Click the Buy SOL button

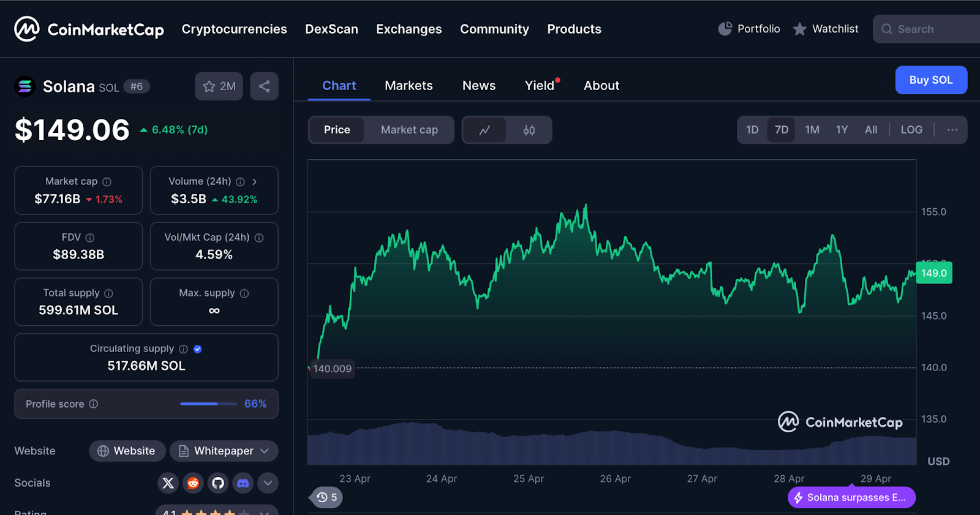point(930,80)
